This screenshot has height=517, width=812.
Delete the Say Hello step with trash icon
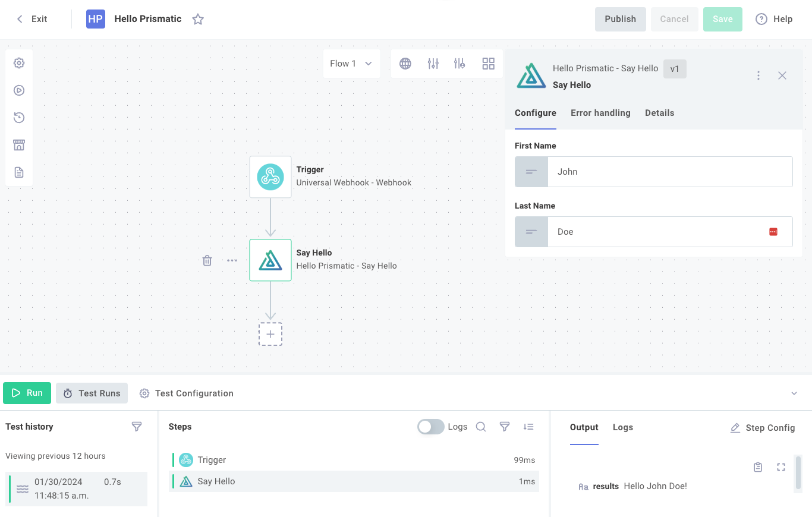[x=207, y=260]
